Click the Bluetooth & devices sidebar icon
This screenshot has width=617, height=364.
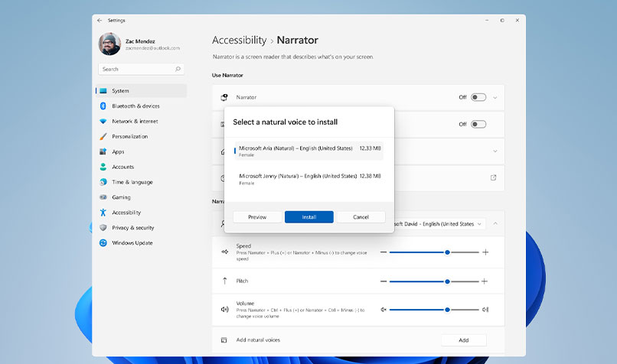coord(103,106)
